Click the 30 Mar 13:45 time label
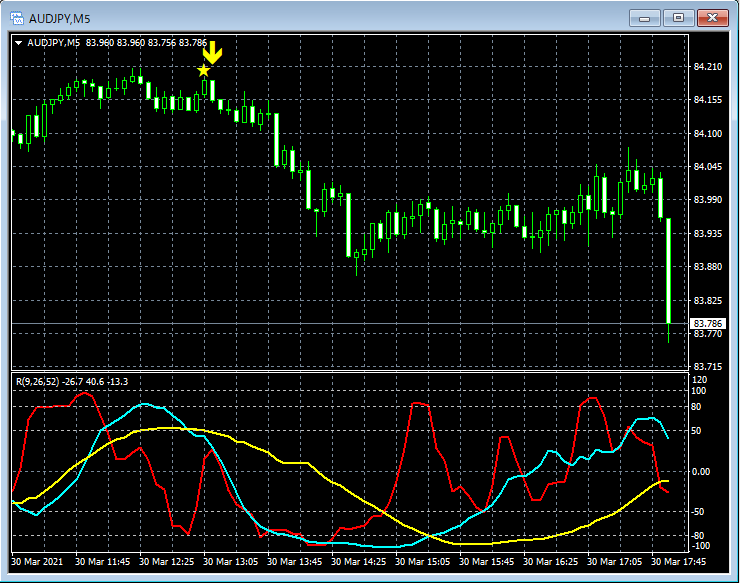 pos(294,562)
